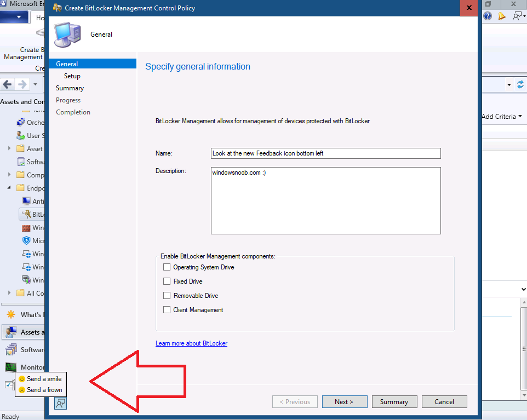Image resolution: width=527 pixels, height=420 pixels.
Task: Open the Windows Firewall Policies brick icon
Action: click(x=26, y=228)
